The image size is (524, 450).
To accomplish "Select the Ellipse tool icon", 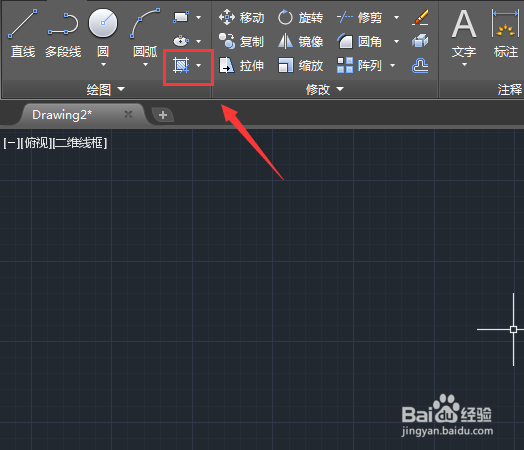I will 181,41.
